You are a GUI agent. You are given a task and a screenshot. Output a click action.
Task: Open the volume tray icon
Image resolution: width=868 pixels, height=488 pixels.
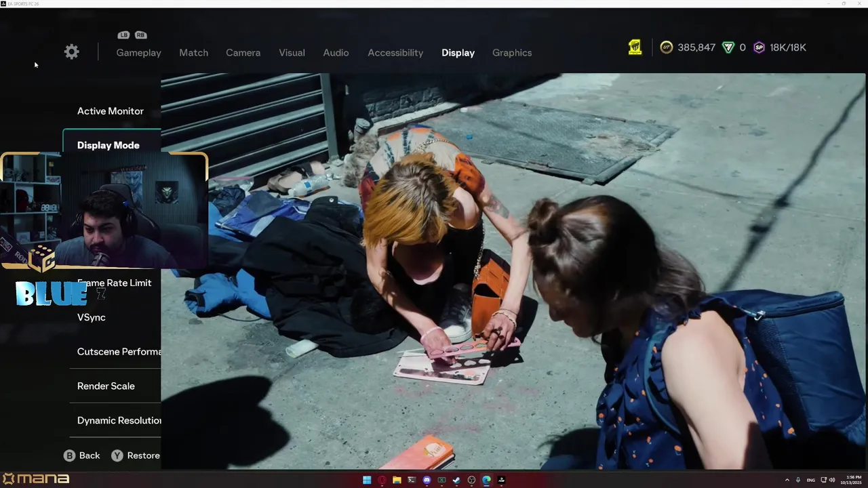click(832, 480)
